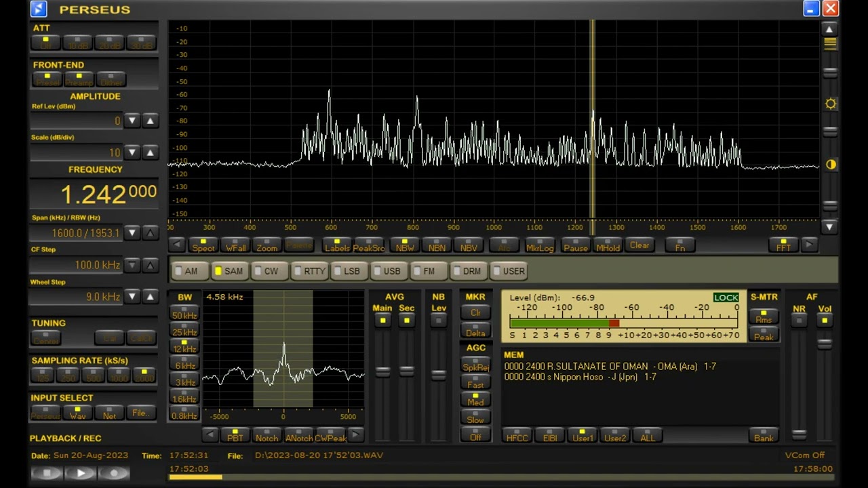
Task: Decrease CF Step with down arrow
Action: coord(132,265)
